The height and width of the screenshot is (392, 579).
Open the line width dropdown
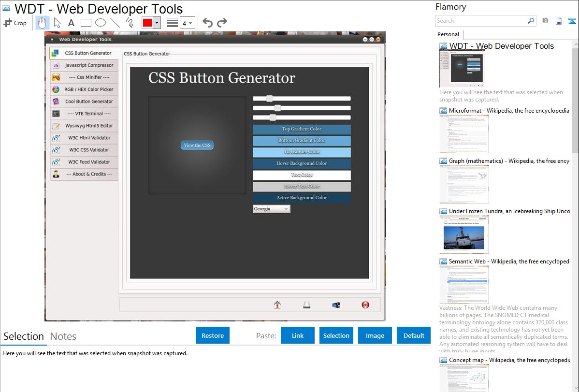coord(187,23)
